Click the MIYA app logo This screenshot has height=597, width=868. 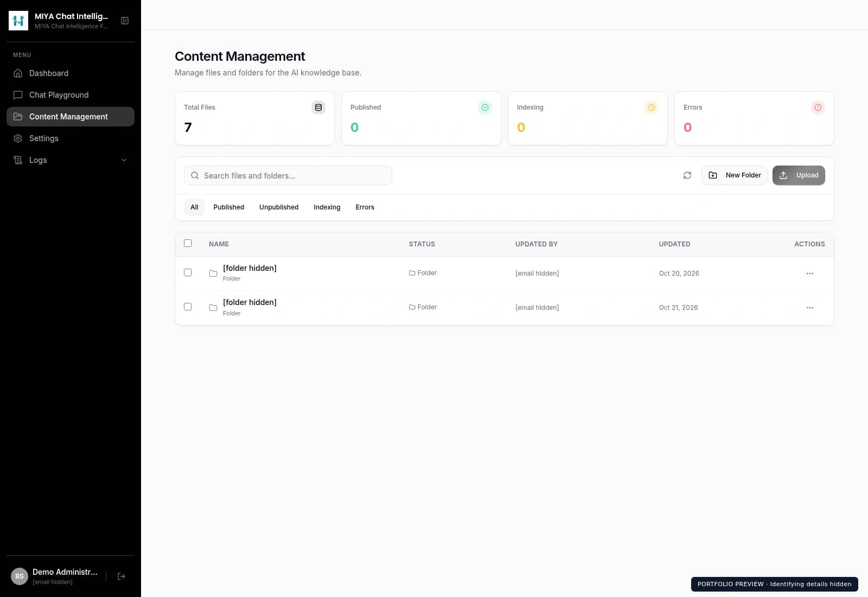(18, 21)
